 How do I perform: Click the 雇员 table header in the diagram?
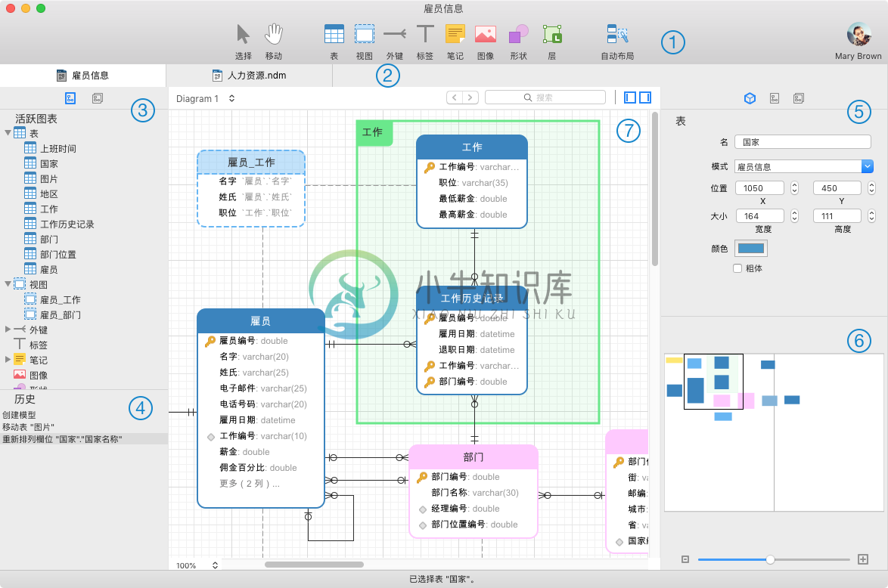pos(260,321)
